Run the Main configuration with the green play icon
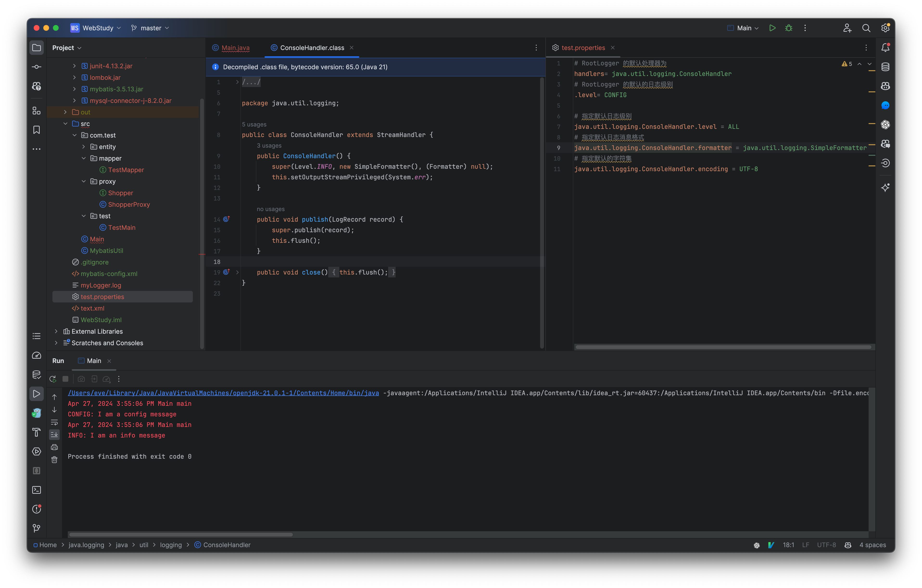Image resolution: width=922 pixels, height=588 pixels. pos(772,28)
